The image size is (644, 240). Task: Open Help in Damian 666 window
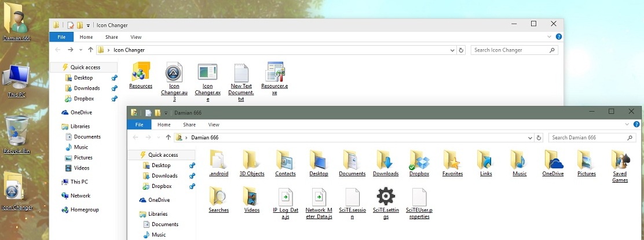(x=636, y=124)
